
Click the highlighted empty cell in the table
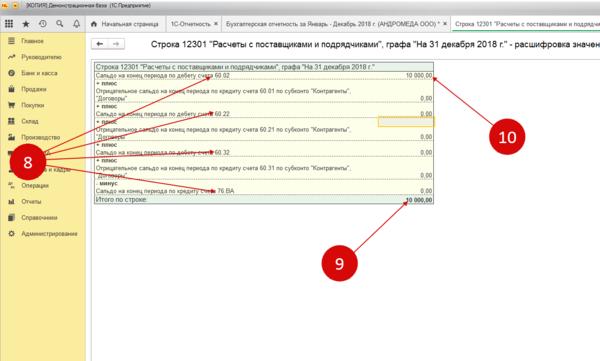tap(406, 122)
